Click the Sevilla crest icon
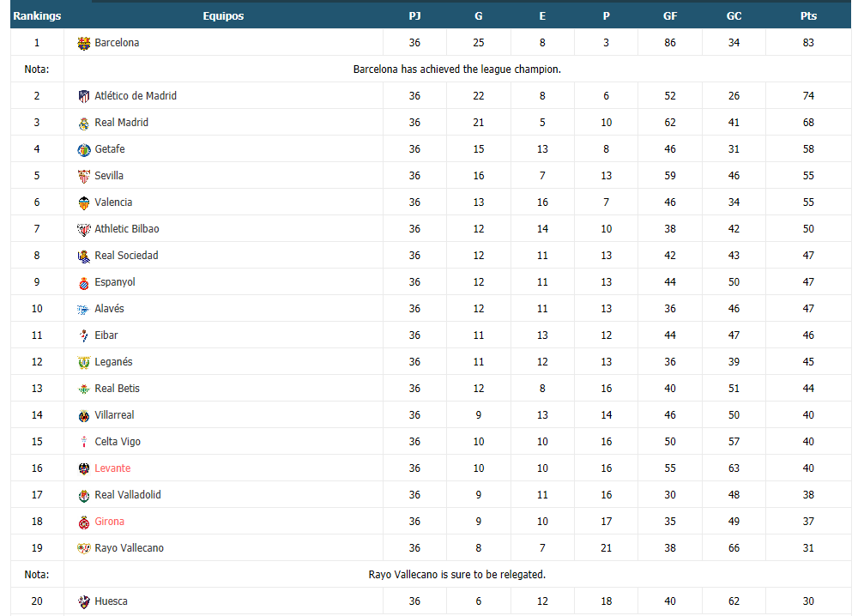Screen dimensions: 858x616 tap(84, 176)
